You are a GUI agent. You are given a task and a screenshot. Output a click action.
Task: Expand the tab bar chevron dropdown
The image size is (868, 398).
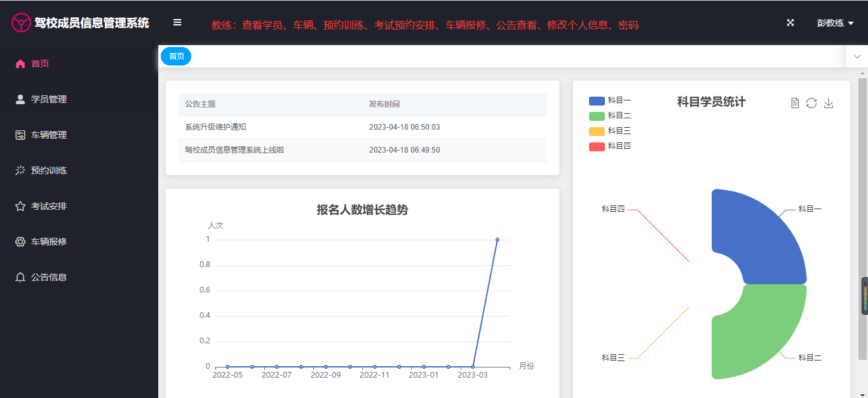click(857, 57)
